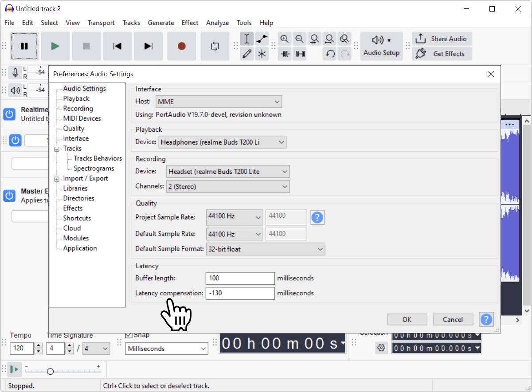Image resolution: width=532 pixels, height=392 pixels.
Task: Open the Default Sample Format dropdown
Action: tap(266, 249)
